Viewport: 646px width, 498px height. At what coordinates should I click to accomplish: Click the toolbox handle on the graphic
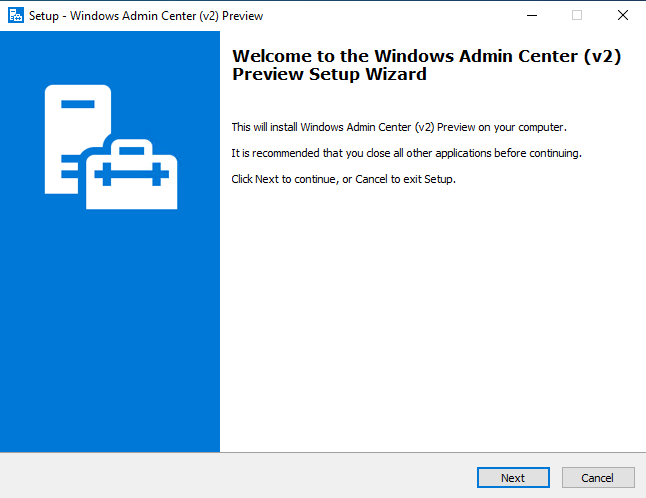click(131, 147)
